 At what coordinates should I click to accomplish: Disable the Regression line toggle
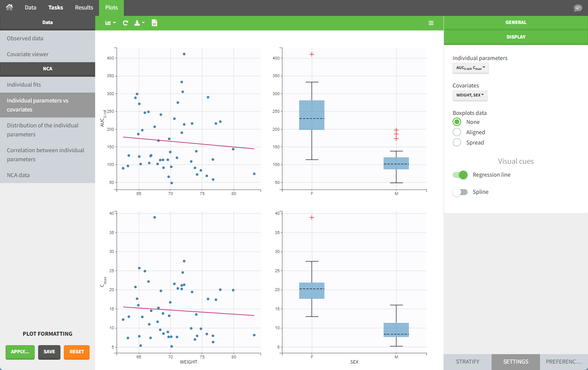460,175
